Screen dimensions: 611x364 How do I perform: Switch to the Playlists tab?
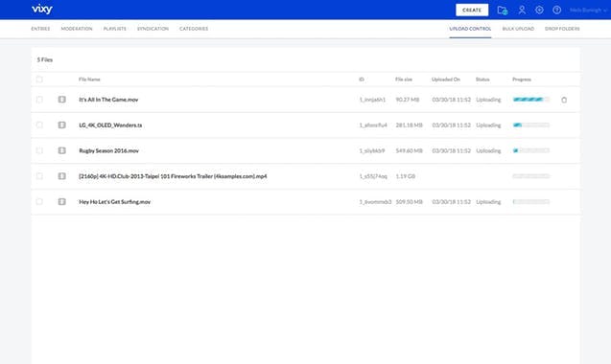[115, 29]
